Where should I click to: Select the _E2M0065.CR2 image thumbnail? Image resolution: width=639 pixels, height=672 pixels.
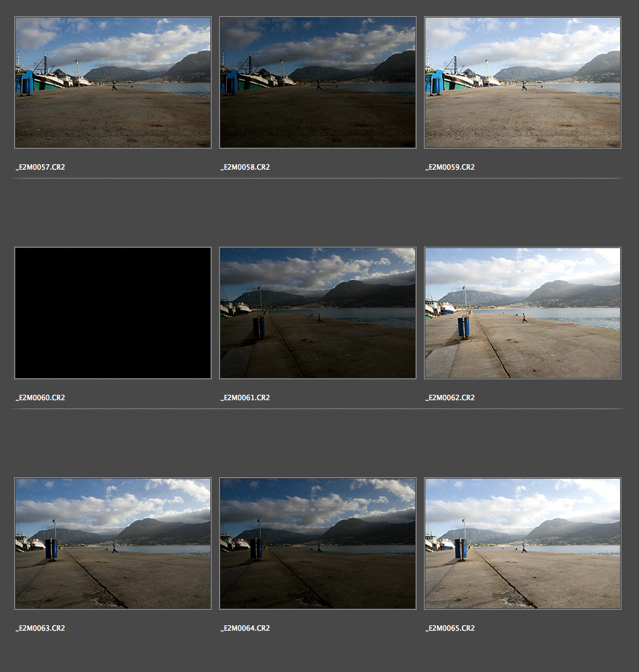point(522,544)
